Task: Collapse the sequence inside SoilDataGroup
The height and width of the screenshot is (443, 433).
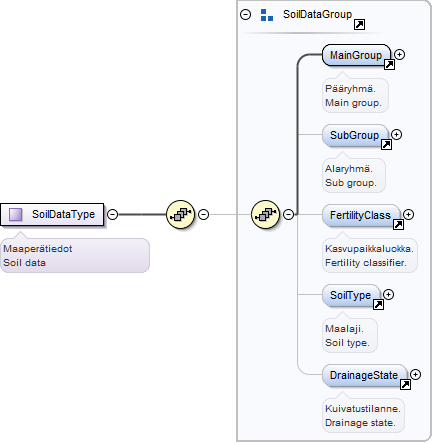Action: (289, 214)
